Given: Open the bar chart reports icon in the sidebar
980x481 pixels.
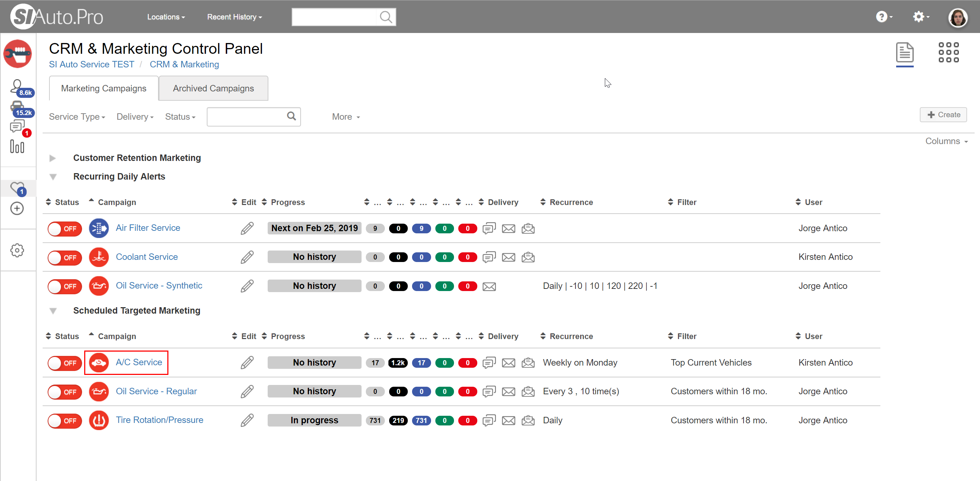Looking at the screenshot, I should (x=17, y=147).
